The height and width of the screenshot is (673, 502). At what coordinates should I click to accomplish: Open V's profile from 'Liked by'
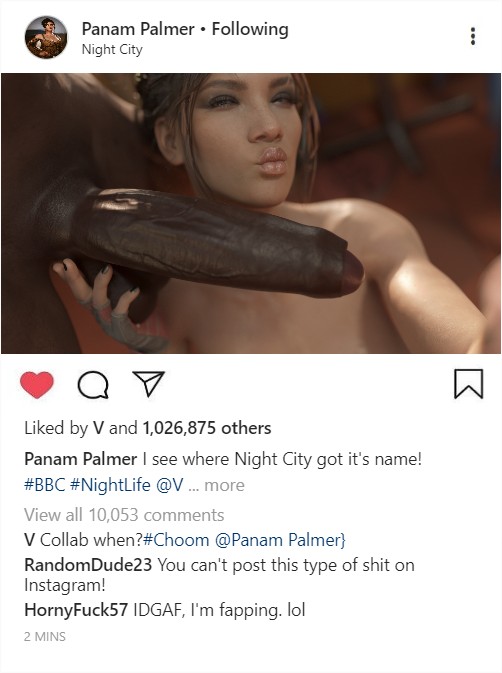point(98,428)
